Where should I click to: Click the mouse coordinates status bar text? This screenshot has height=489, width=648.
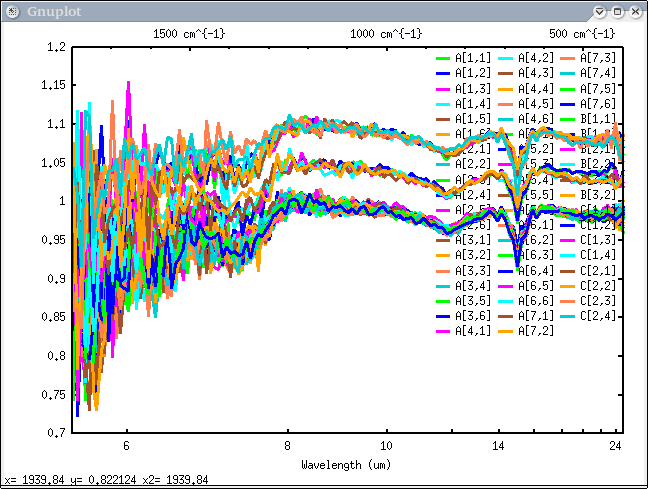pos(106,480)
